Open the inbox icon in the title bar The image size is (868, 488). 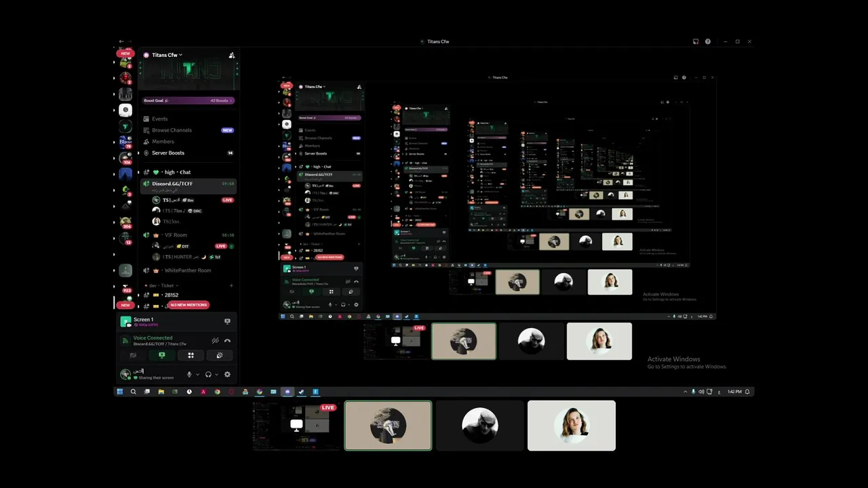[696, 41]
